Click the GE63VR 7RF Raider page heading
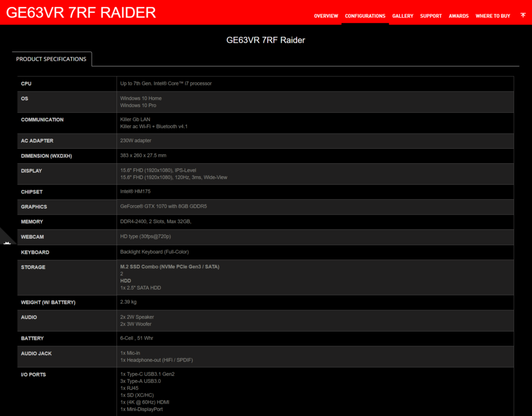 [x=265, y=40]
